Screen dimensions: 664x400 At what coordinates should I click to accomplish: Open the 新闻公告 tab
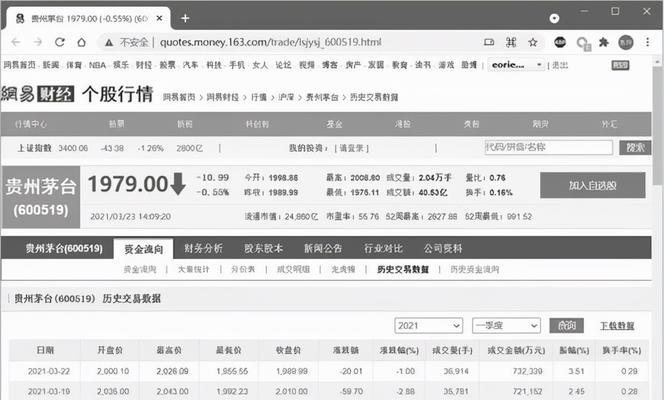pyautogui.click(x=323, y=248)
